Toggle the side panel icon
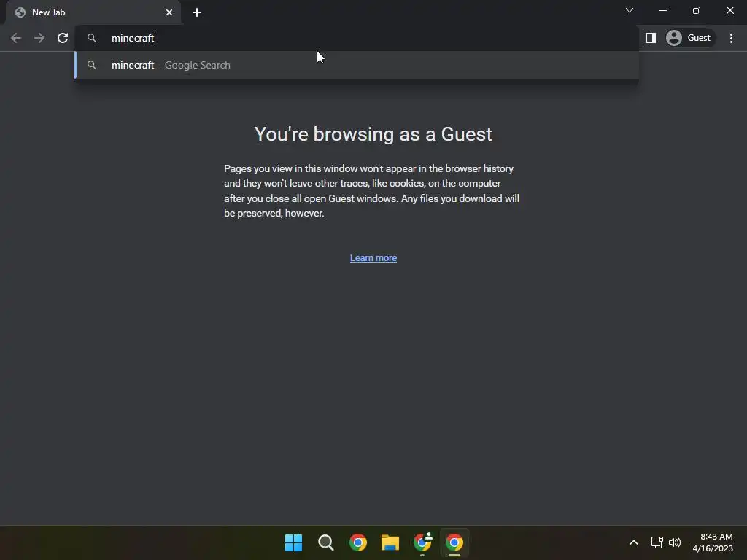 pos(650,38)
